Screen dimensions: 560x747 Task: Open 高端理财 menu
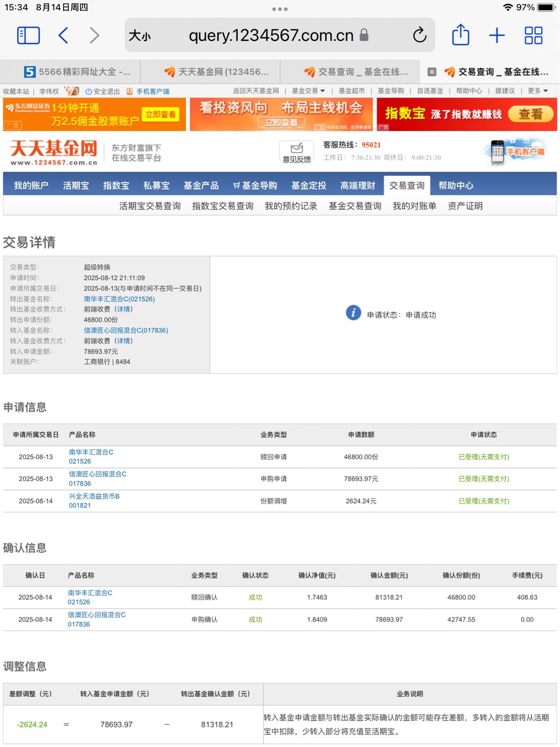point(358,186)
